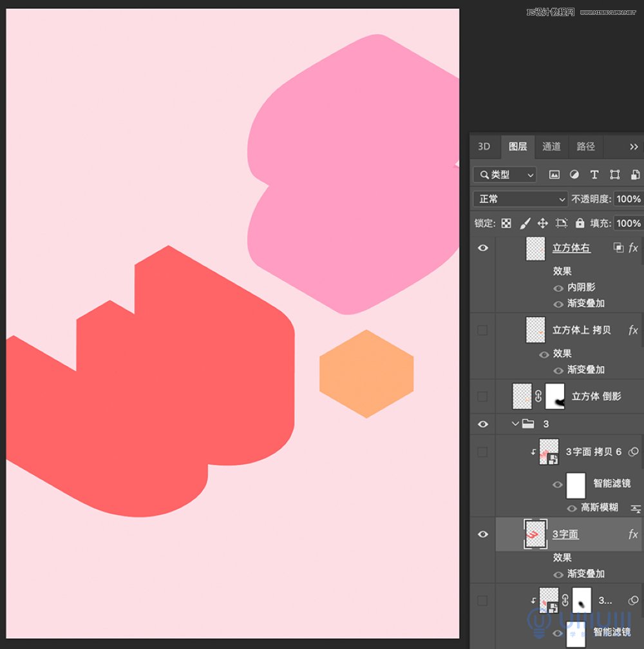This screenshot has width=644, height=649.
Task: Show the 立方体上 拷贝 layer
Action: pos(482,330)
